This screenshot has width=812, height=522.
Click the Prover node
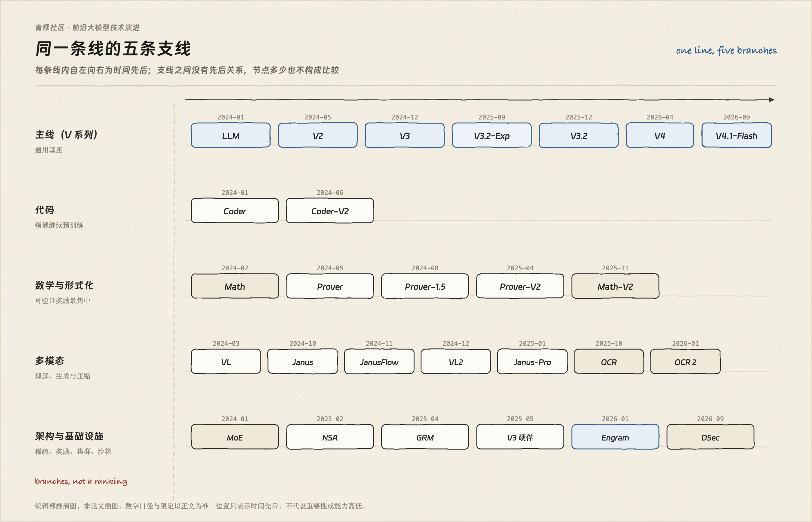coord(330,286)
